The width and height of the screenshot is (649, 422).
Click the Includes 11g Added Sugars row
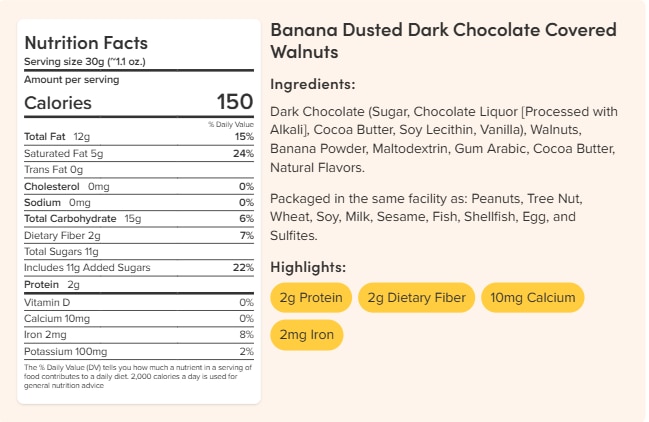pos(138,268)
